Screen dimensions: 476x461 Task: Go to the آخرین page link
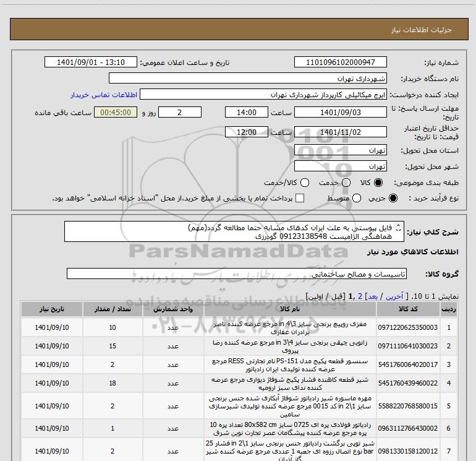pos(394,296)
